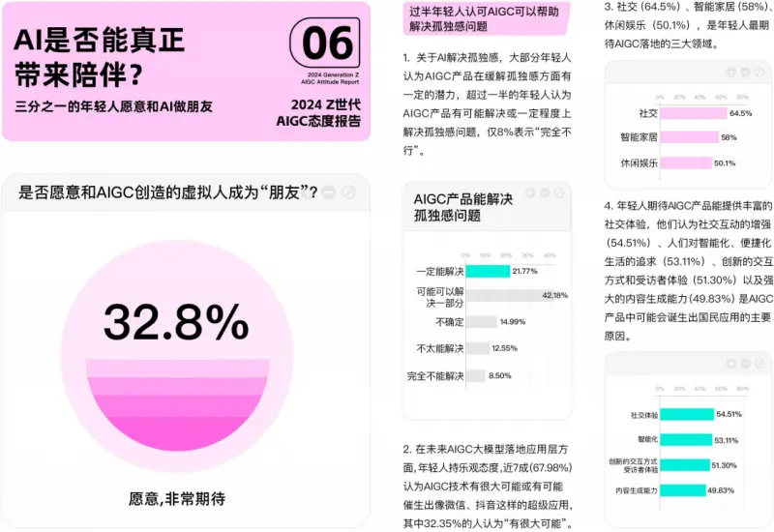Click slashed-circle icon on virtual friend panel

point(349,192)
